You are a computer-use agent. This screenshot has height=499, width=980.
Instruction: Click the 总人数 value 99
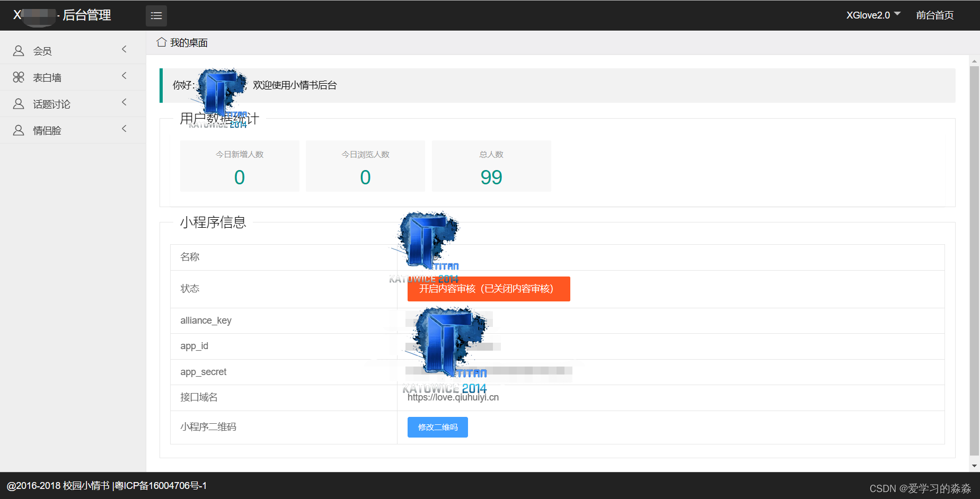pyautogui.click(x=491, y=177)
